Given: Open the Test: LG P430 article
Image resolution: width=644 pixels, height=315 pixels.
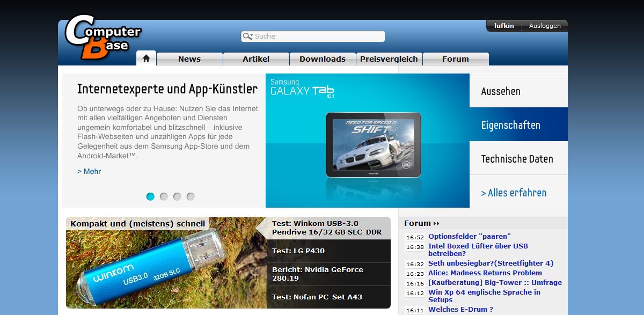Looking at the screenshot, I should [328, 251].
